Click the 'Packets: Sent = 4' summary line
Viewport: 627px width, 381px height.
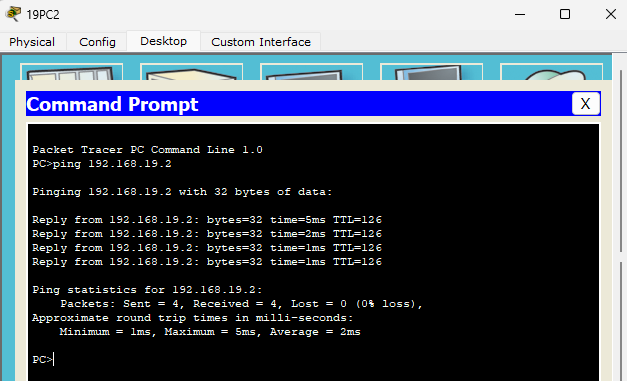[241, 304]
